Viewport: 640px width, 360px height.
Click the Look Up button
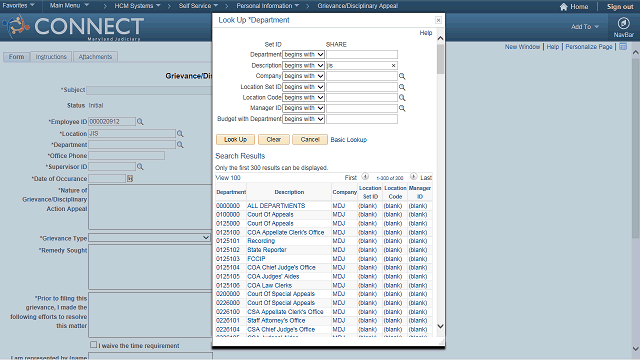pos(235,140)
